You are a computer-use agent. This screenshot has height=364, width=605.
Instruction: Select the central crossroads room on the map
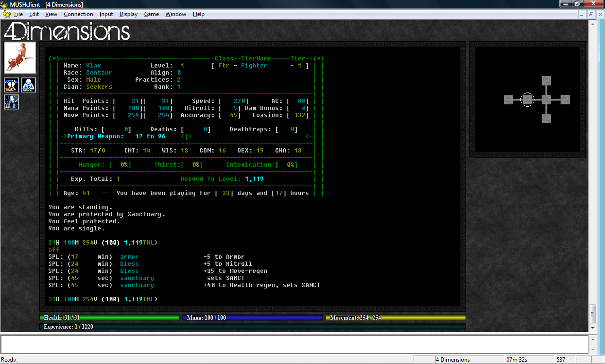click(x=546, y=100)
